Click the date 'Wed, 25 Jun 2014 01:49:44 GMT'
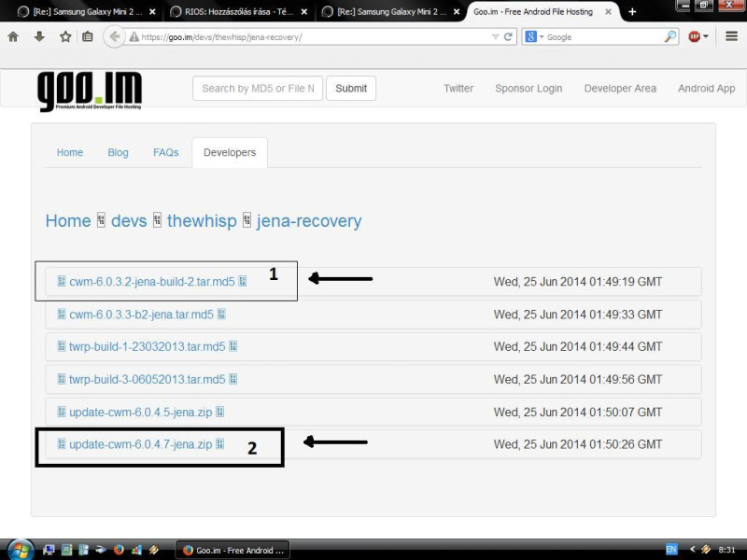 pos(578,346)
